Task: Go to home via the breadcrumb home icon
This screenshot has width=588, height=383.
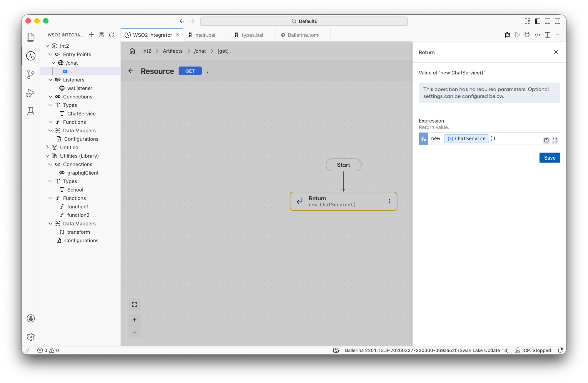Action: coord(132,51)
